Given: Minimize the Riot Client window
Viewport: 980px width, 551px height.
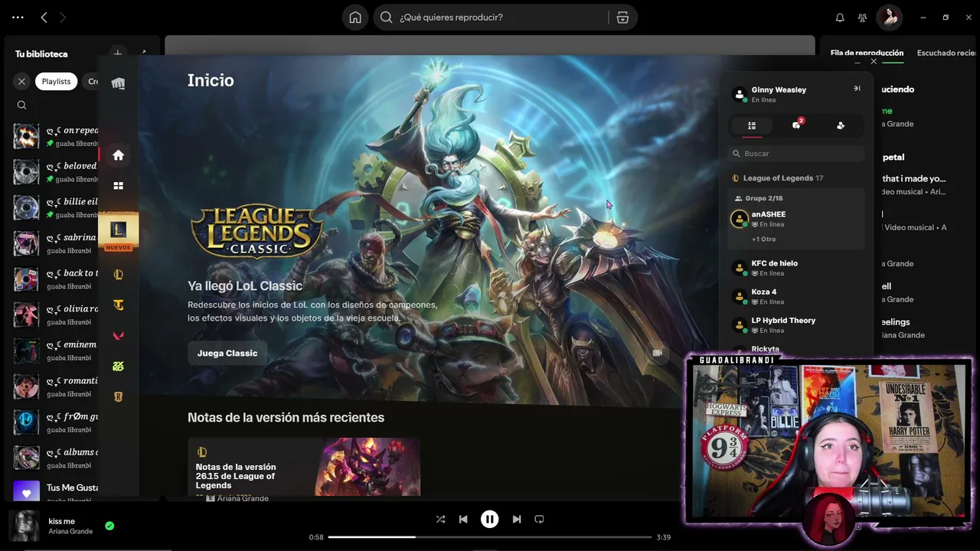Looking at the screenshot, I should click(857, 61).
